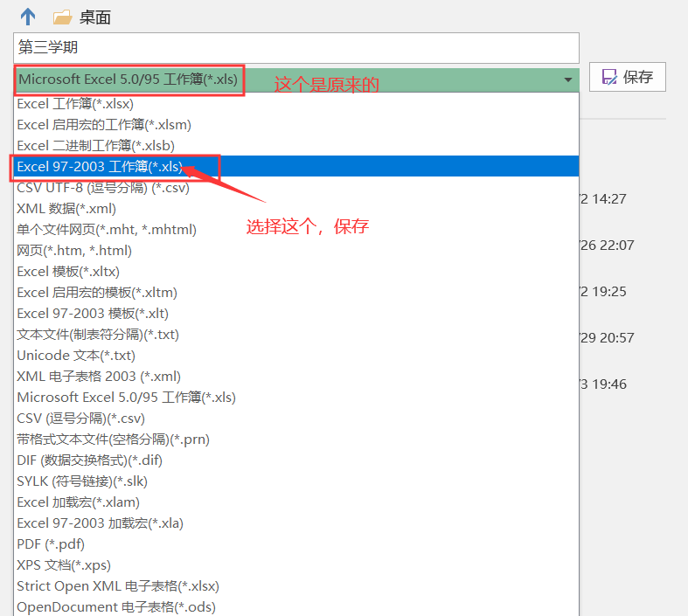Select CSV (逗号分隔)(*.csv)
Image resolution: width=688 pixels, height=616 pixels.
coord(296,419)
